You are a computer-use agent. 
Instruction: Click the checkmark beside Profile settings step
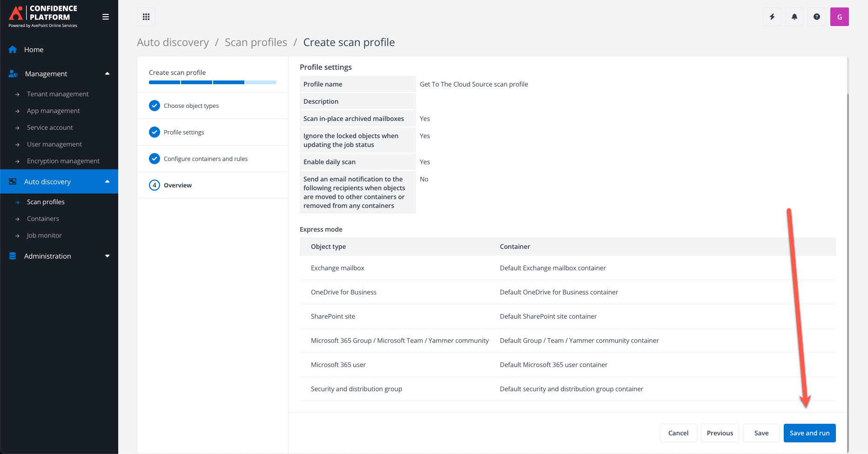coord(155,132)
